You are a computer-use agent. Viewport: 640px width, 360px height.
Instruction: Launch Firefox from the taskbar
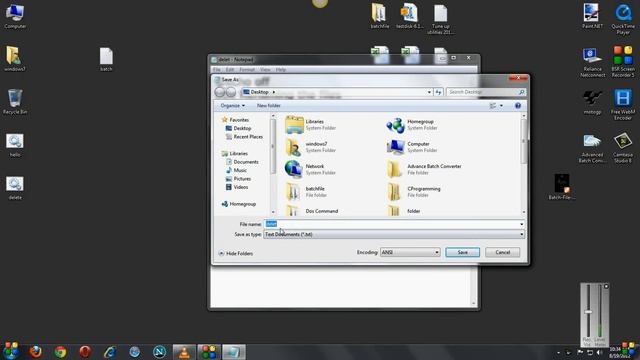pos(36,351)
